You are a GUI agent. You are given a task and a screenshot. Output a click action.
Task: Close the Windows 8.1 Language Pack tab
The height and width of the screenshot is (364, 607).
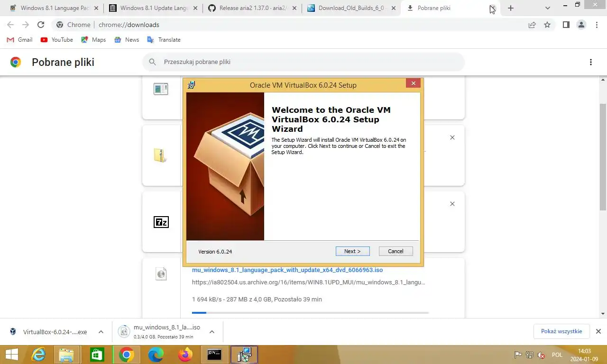96,8
